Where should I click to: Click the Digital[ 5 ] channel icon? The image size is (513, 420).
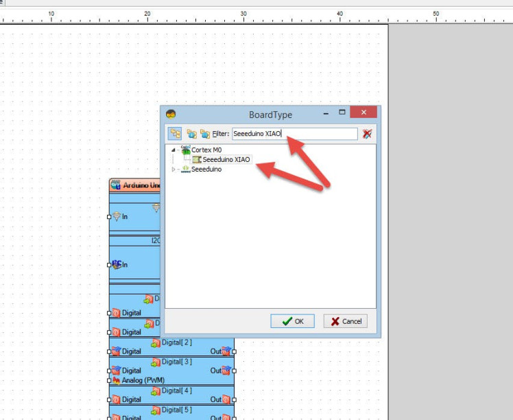tap(156, 410)
